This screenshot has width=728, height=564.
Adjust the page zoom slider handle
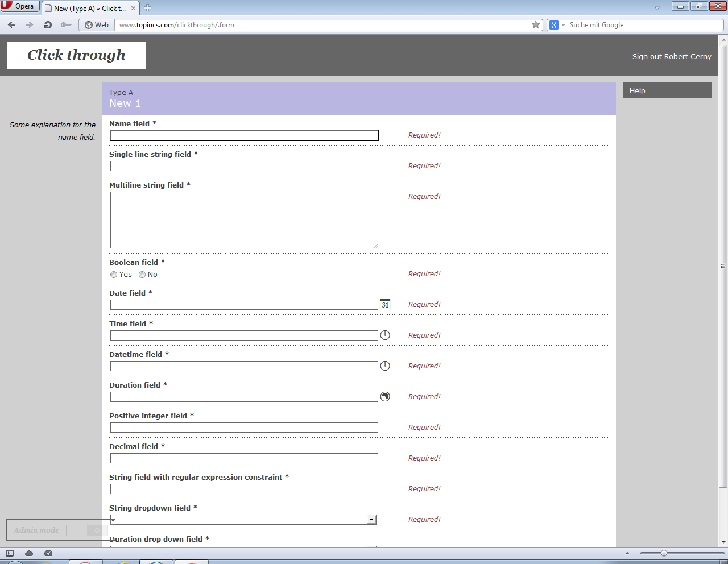(x=664, y=553)
